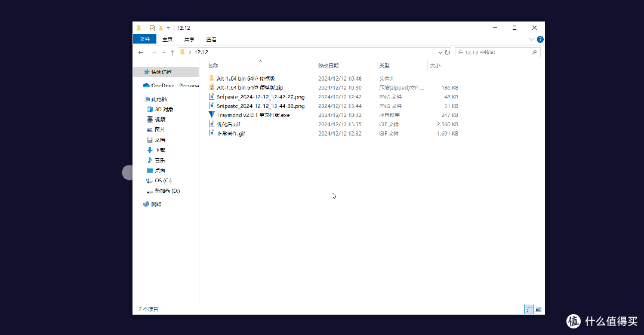The height and width of the screenshot is (335, 644).
Task: Select the 优化后.gif file
Action: pyautogui.click(x=224, y=124)
